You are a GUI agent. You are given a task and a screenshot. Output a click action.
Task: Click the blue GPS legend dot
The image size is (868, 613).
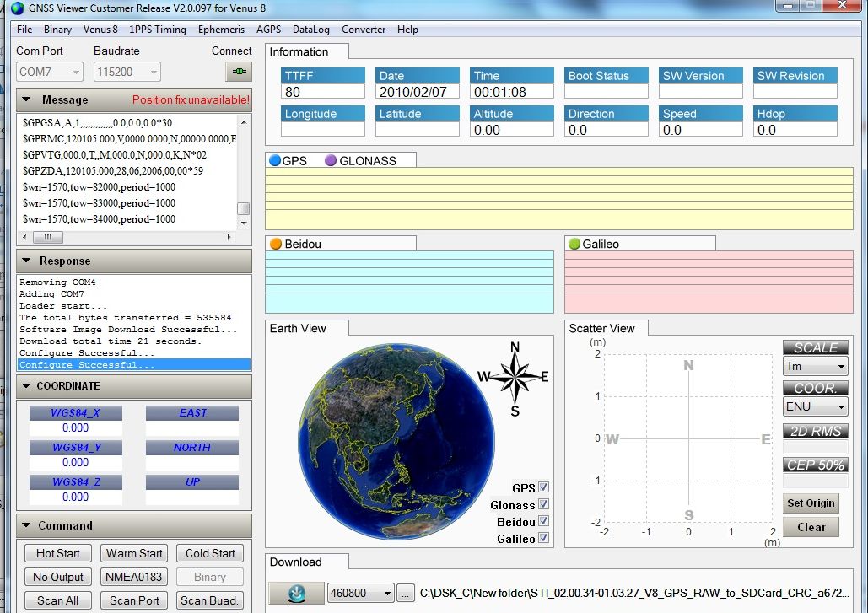[275, 160]
